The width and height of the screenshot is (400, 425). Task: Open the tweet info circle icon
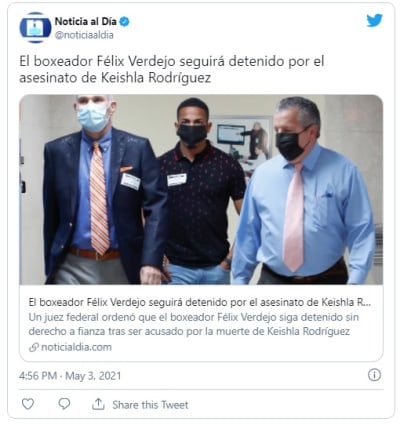click(374, 375)
